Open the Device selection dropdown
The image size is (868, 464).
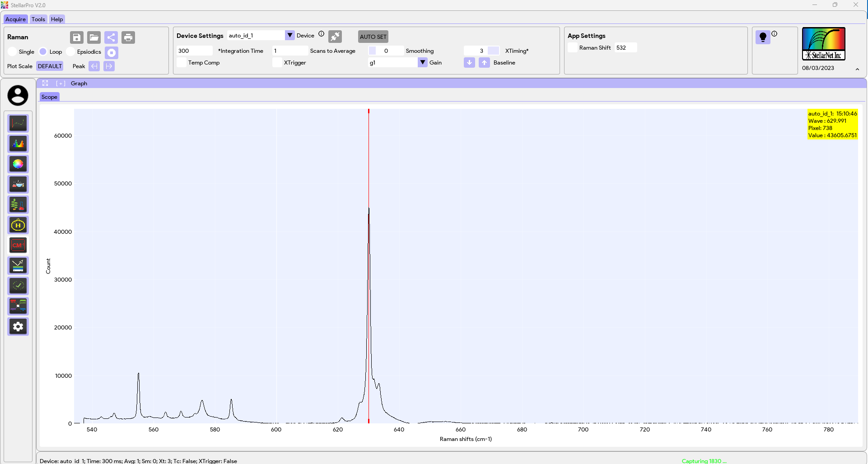coord(289,35)
